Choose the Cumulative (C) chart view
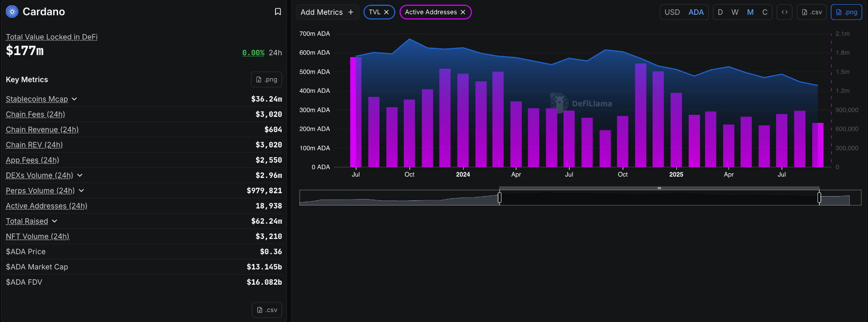Viewport: 868px width, 322px height. point(765,12)
